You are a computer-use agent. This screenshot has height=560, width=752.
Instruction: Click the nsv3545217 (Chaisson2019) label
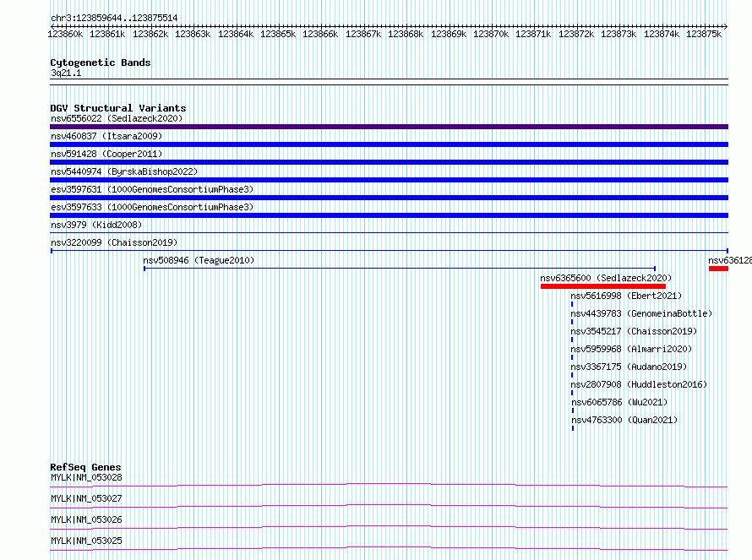[x=634, y=331]
